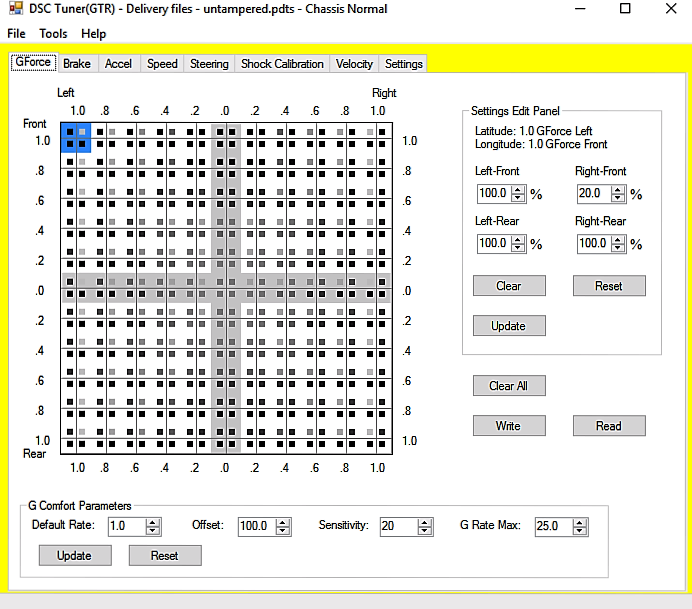This screenshot has height=609, width=692.
Task: Increase Right-Front value with up arrow
Action: coord(618,190)
